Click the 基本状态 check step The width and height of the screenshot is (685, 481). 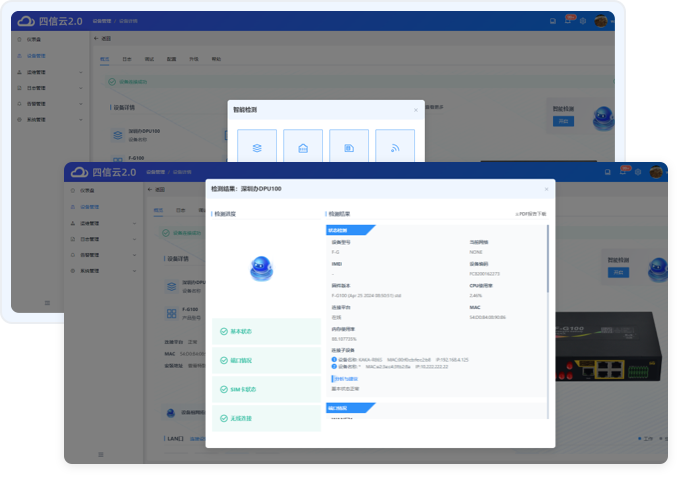click(x=266, y=332)
